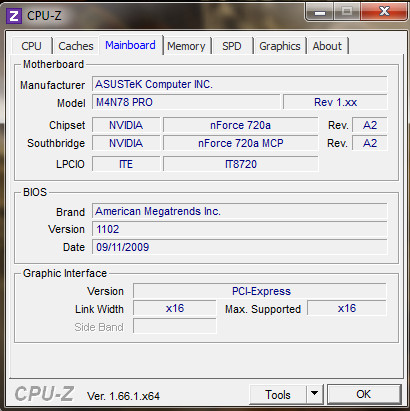Select the M4N78 PRO model field
Screen dimensions: 410x411
pyautogui.click(x=186, y=102)
